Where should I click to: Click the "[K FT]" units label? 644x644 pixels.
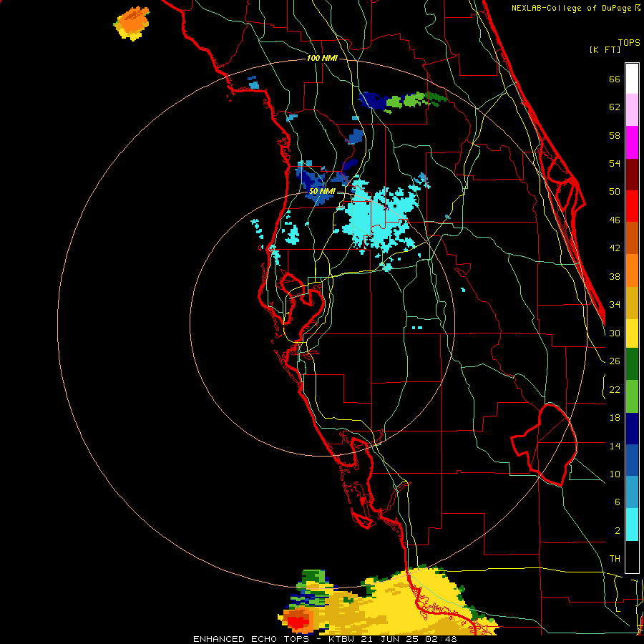point(605,49)
